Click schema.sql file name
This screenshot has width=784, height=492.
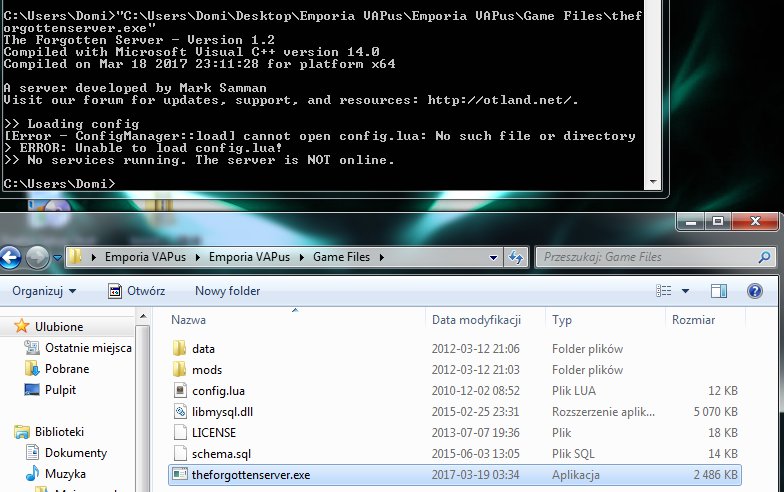(222, 454)
